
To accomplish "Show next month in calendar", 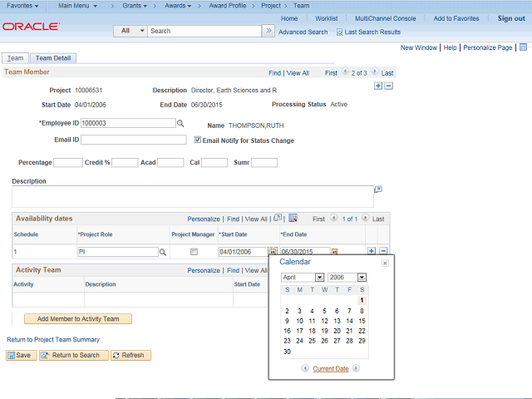I will click(357, 368).
